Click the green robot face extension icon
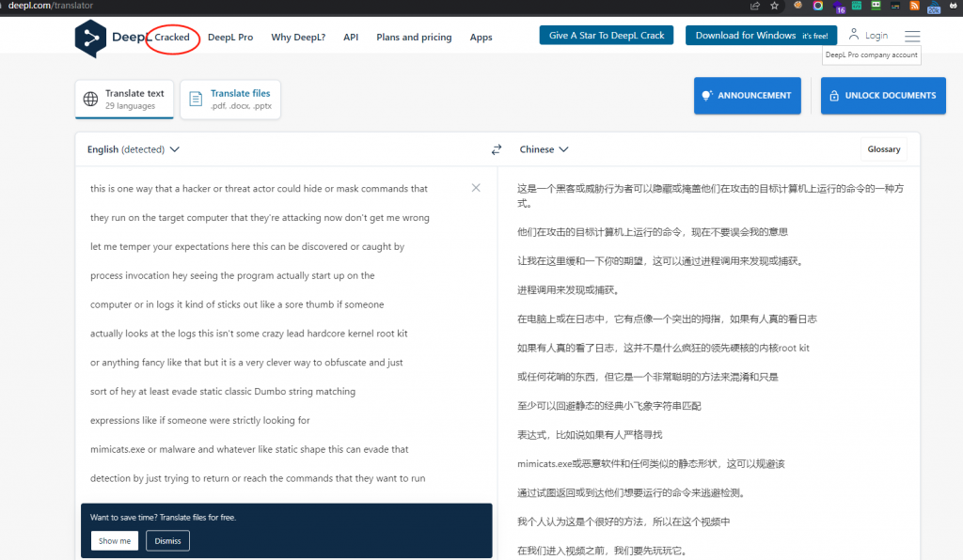This screenshot has width=963, height=560. click(x=876, y=5)
